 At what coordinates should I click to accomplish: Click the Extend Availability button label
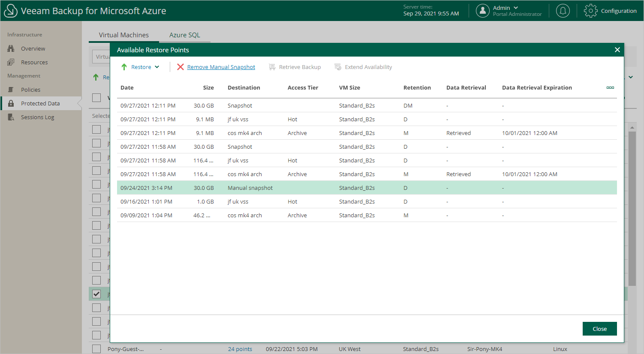pos(369,67)
